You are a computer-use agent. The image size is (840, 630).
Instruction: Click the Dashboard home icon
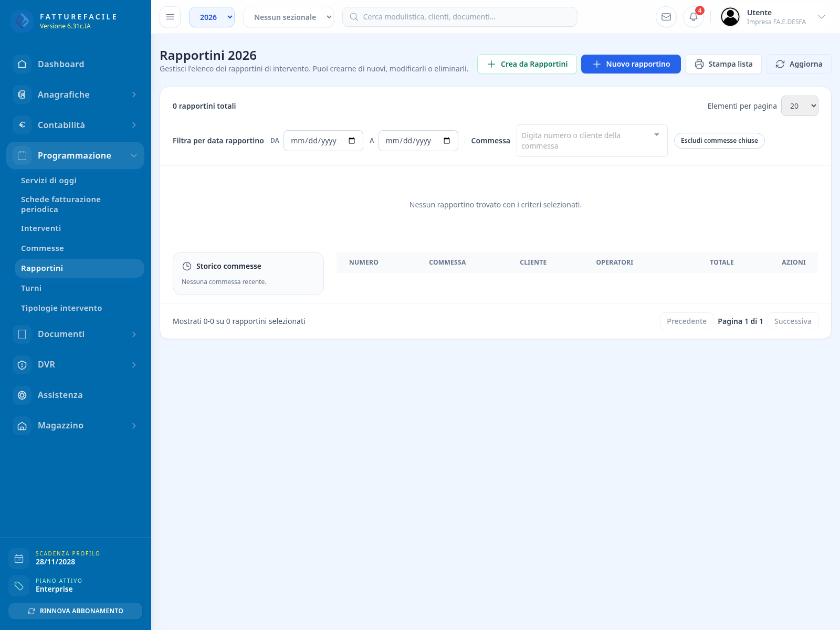click(22, 64)
